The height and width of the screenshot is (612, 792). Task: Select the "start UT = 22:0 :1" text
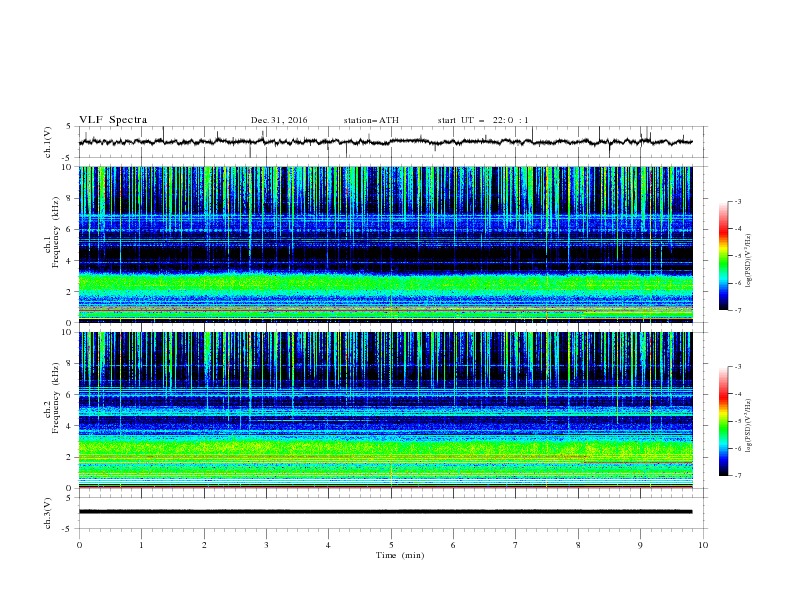483,120
